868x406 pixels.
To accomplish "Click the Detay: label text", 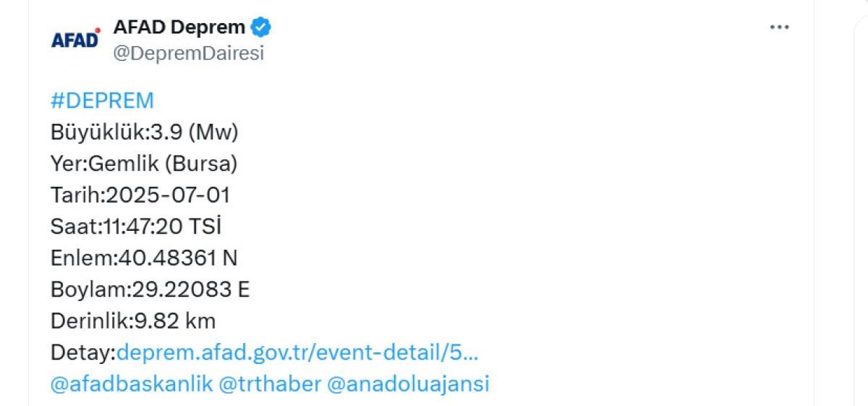I will coord(82,352).
